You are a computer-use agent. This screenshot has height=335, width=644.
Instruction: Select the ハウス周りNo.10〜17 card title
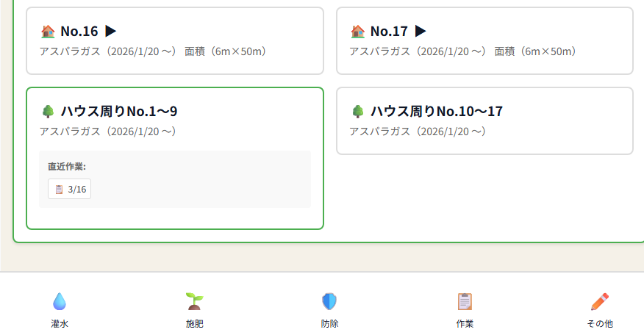(436, 112)
